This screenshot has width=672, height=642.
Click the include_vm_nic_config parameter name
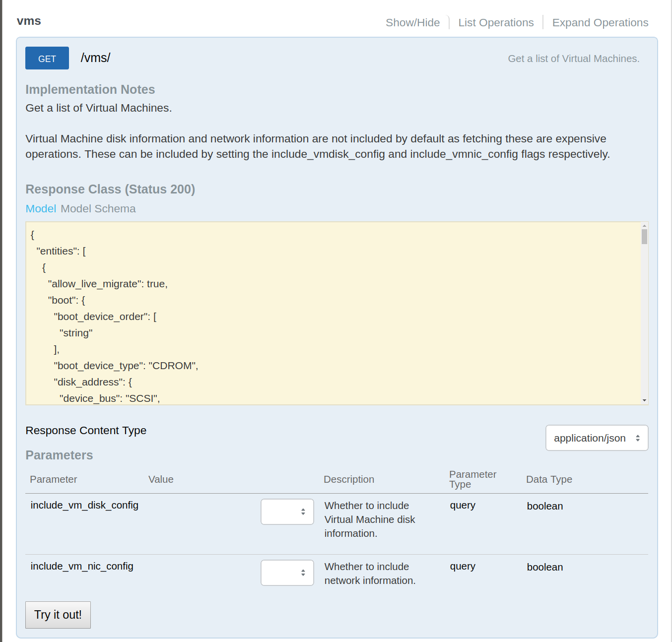click(82, 566)
